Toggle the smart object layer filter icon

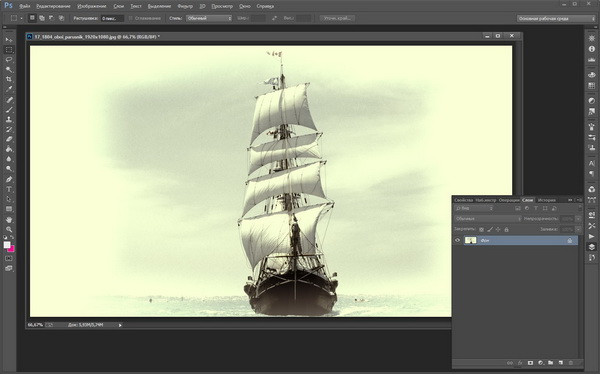tap(554, 209)
